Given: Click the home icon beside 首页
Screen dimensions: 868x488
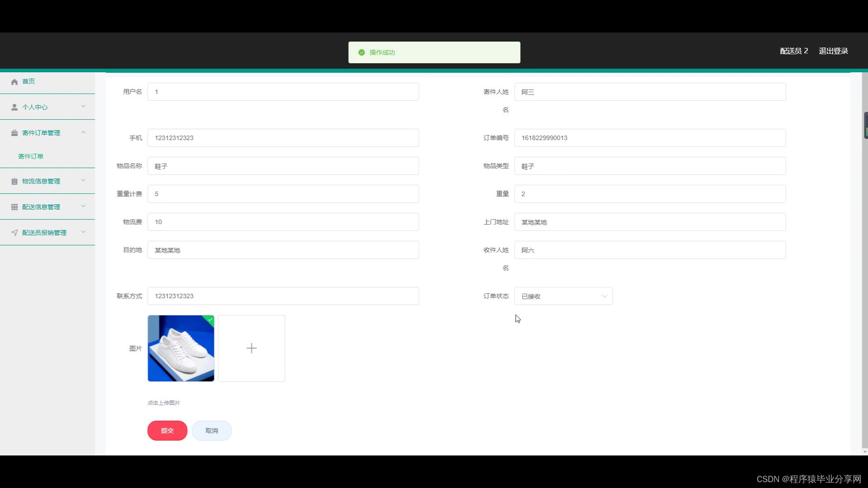Looking at the screenshot, I should [14, 82].
